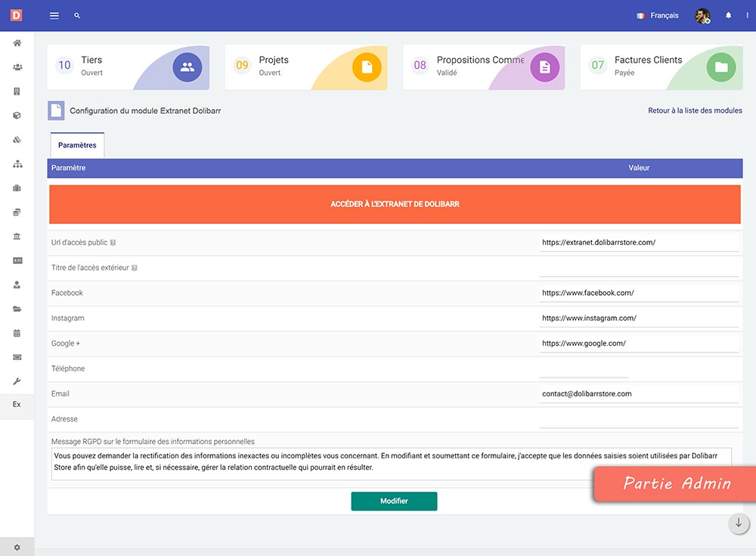Follow Retour à la liste des modules

click(x=695, y=110)
